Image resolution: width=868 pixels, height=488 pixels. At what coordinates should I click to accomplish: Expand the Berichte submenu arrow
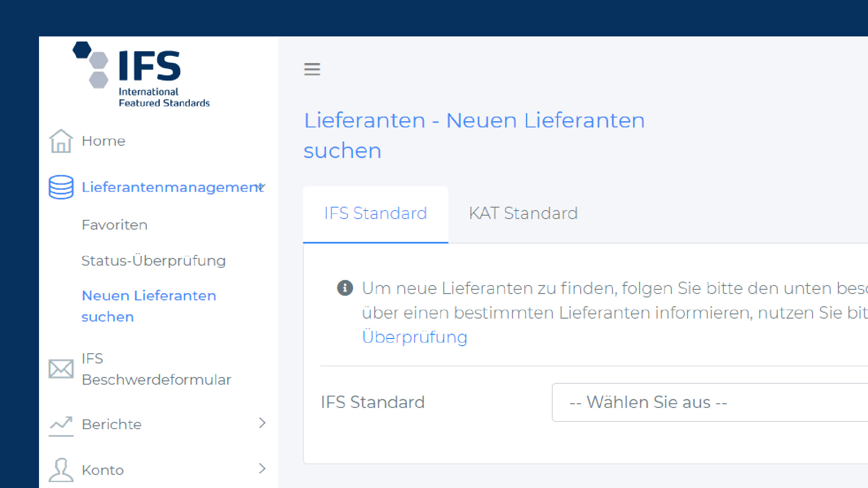pyautogui.click(x=263, y=424)
